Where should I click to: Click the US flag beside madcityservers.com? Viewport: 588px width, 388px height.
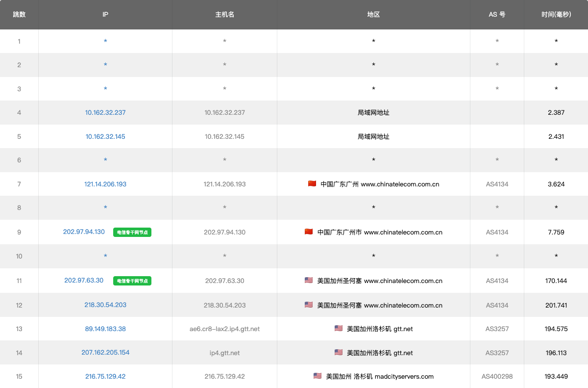tap(318, 376)
